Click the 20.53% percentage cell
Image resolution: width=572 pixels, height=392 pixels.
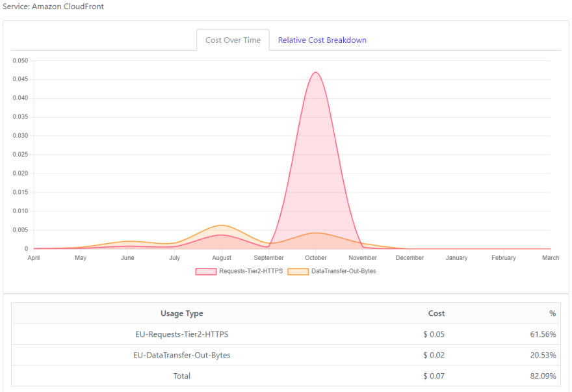click(x=543, y=355)
